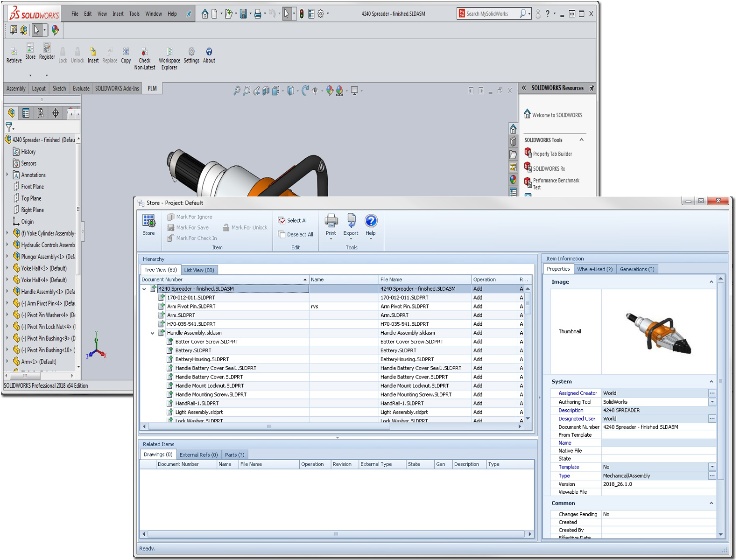Click Mark For Ignore
This screenshot has height=560, width=747.
coord(190,217)
